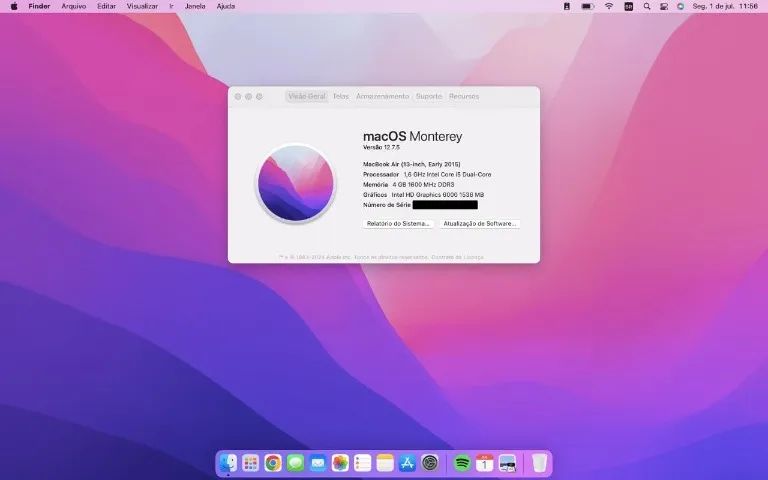Open Calendar from the Dock
The image size is (768, 480).
[484, 462]
